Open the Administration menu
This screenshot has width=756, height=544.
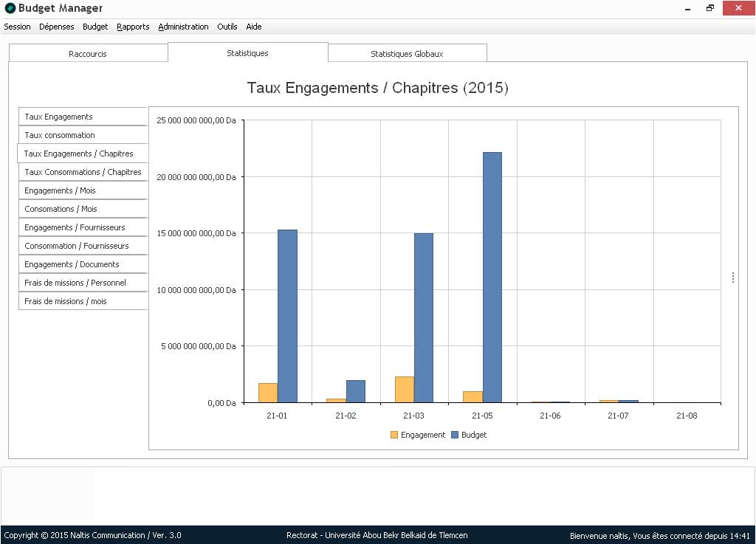coord(183,27)
